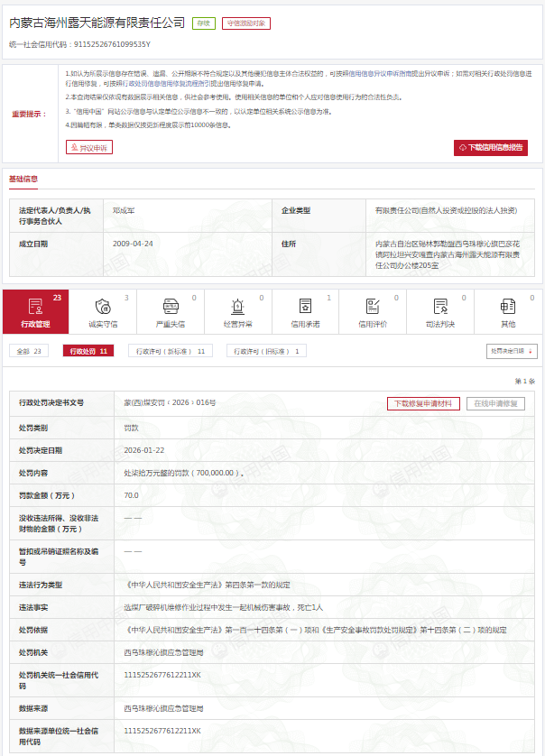Click the 基础信息 section heading
The width and height of the screenshot is (545, 756).
(23, 179)
